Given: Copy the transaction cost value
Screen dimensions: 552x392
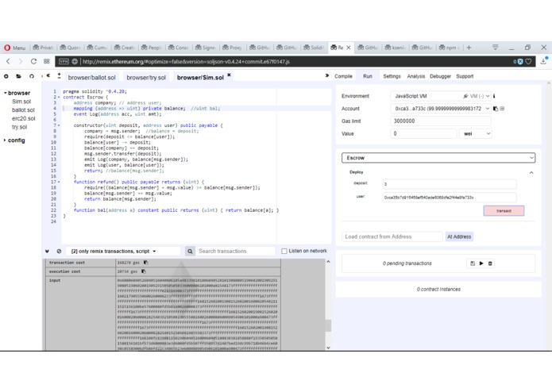Looking at the screenshot, I should point(146,263).
